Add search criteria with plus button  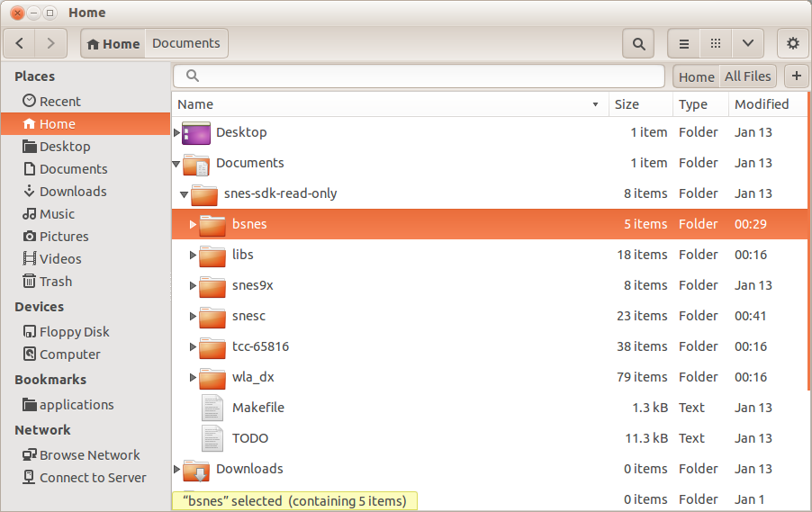coord(797,76)
